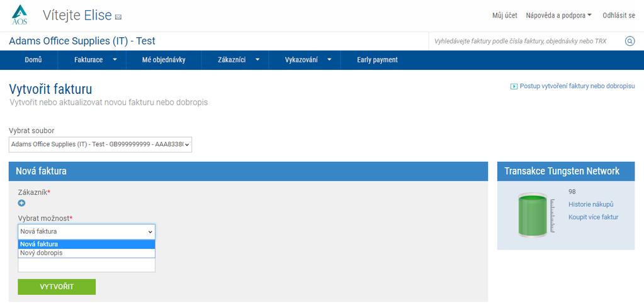Go to the Domů menu item
Screen dimensions: 644x305
[33, 60]
